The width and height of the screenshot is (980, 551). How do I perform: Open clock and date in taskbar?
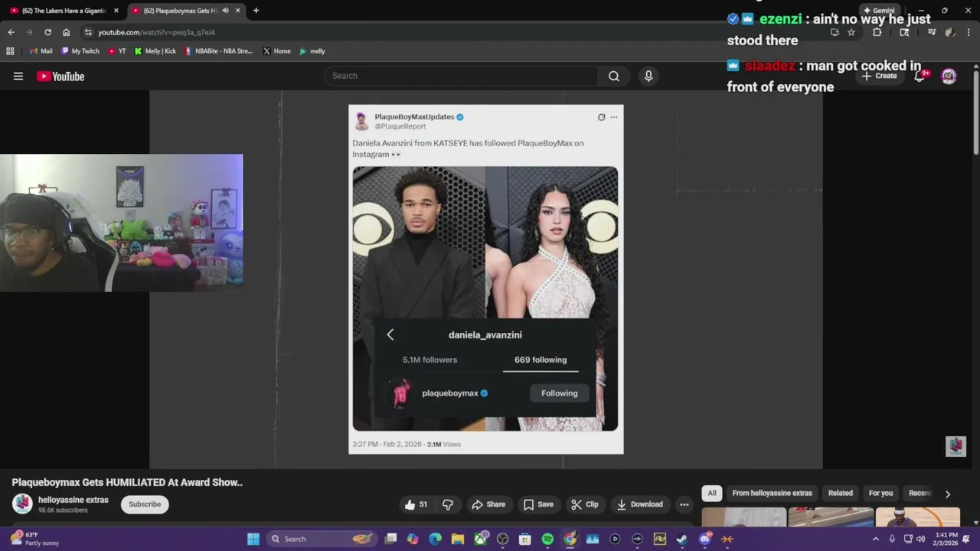[946, 539]
